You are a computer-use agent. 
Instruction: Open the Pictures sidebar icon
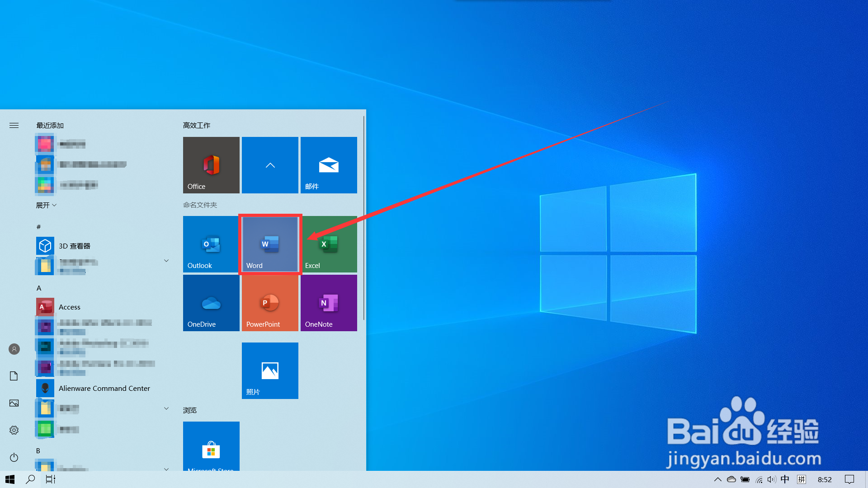click(14, 403)
